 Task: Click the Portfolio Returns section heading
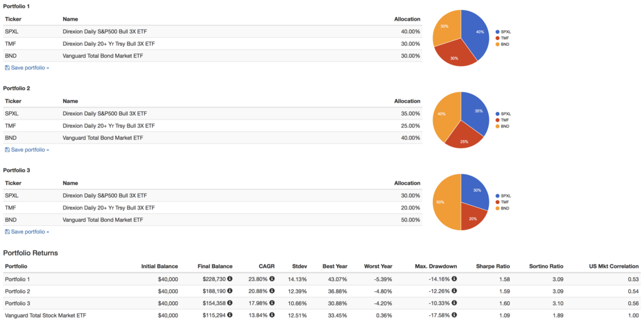click(x=31, y=253)
